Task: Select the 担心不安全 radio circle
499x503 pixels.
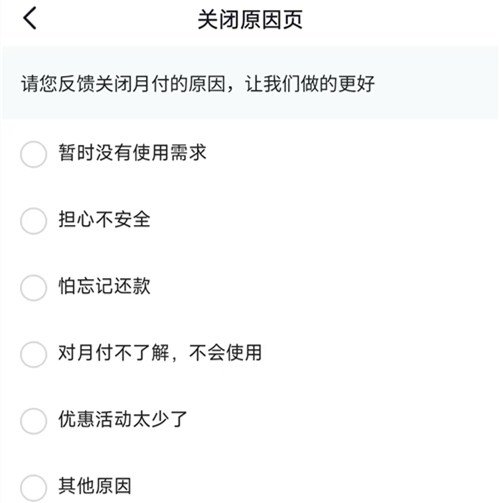Action: click(x=33, y=221)
